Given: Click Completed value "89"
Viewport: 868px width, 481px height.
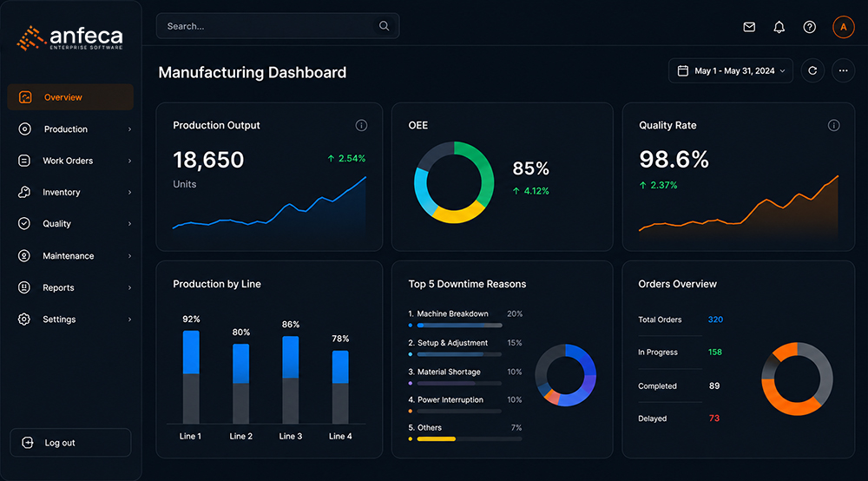Looking at the screenshot, I should point(714,385).
